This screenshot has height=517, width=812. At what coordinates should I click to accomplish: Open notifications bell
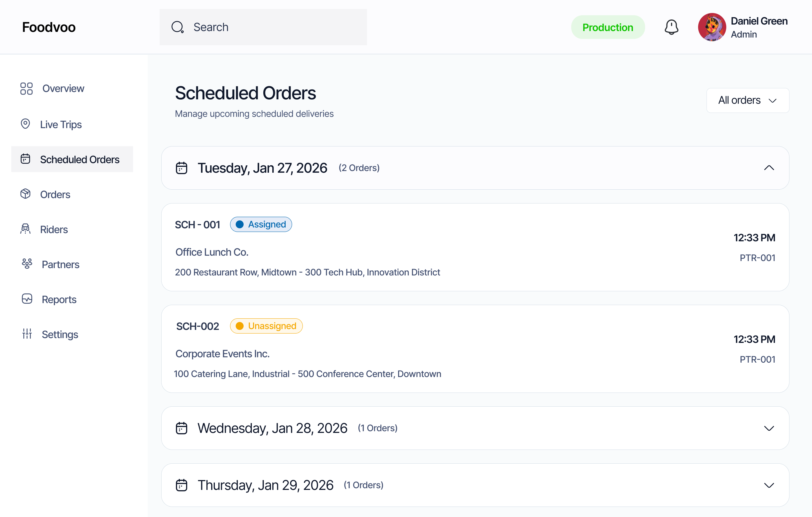671,27
